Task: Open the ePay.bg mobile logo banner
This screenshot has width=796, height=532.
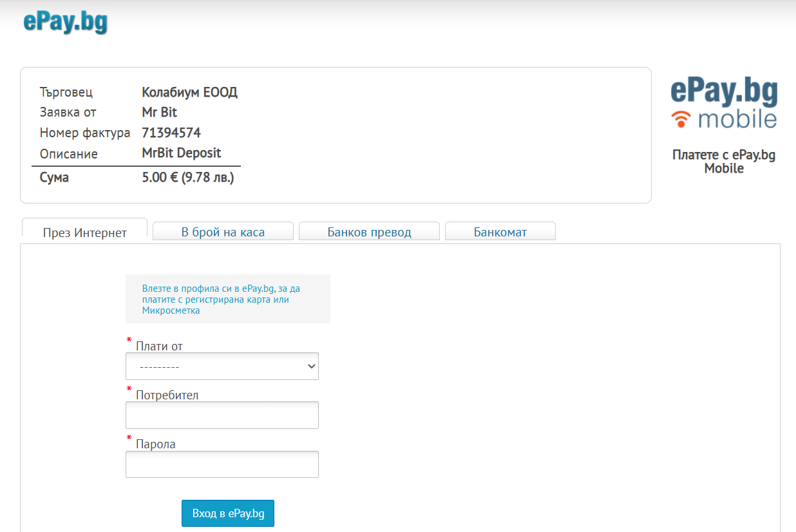Action: pos(724,104)
